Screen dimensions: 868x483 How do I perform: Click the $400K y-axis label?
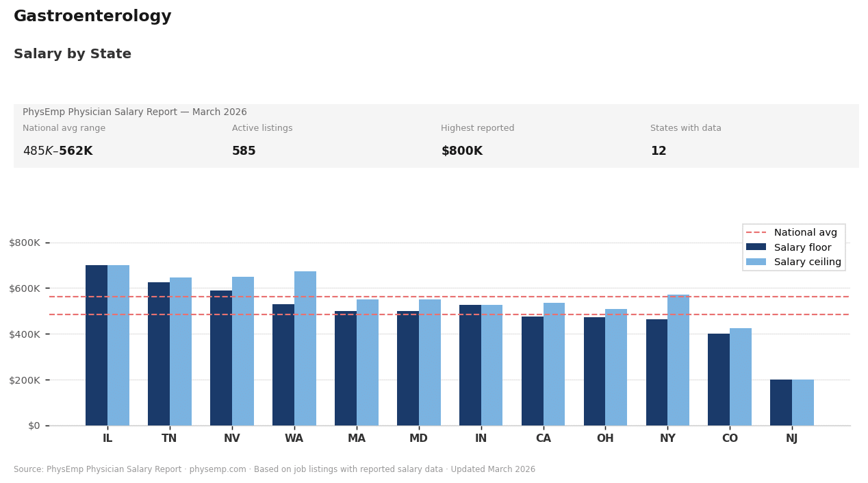click(24, 334)
